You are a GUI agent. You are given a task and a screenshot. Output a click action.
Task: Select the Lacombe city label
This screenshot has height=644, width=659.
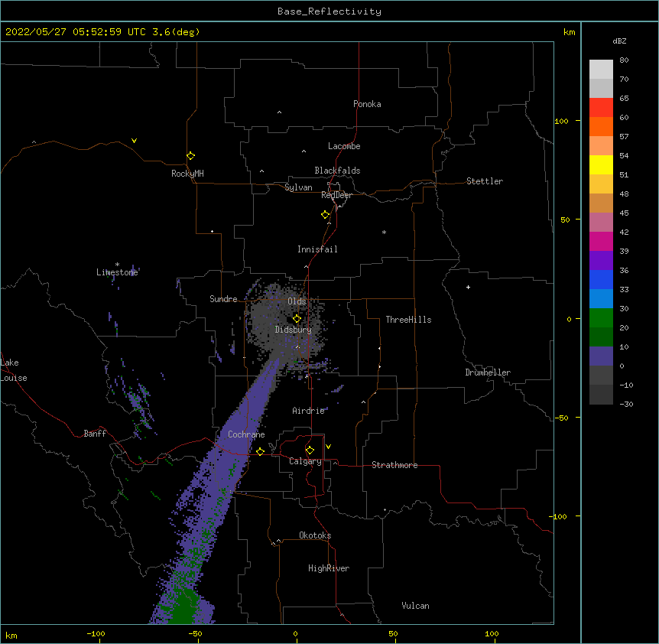tap(344, 146)
